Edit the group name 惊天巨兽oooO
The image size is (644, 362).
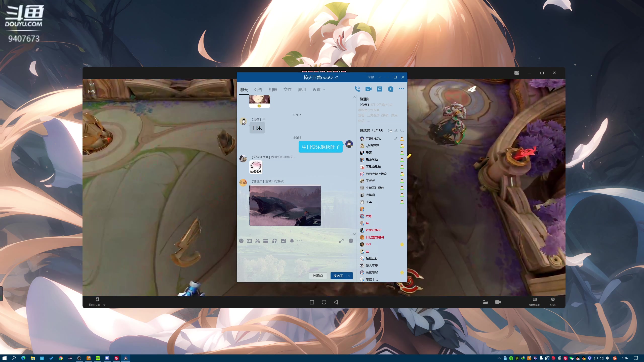pos(337,77)
